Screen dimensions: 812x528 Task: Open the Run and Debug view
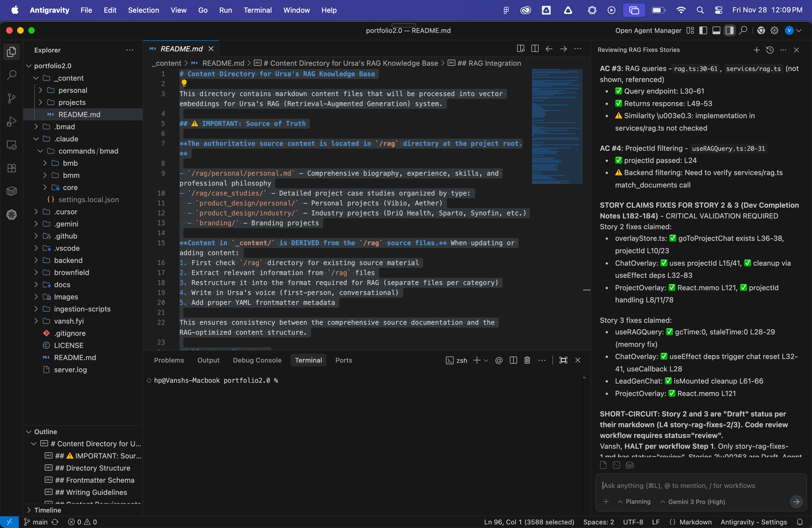(12, 122)
